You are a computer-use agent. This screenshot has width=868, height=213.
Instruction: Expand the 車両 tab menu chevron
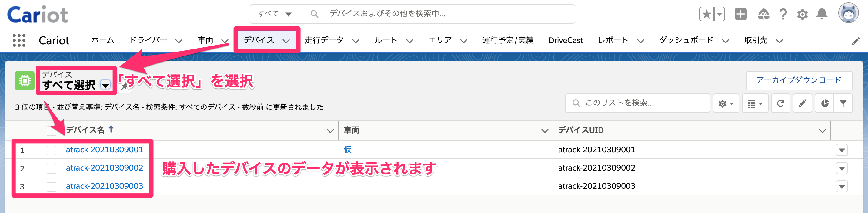tap(225, 41)
